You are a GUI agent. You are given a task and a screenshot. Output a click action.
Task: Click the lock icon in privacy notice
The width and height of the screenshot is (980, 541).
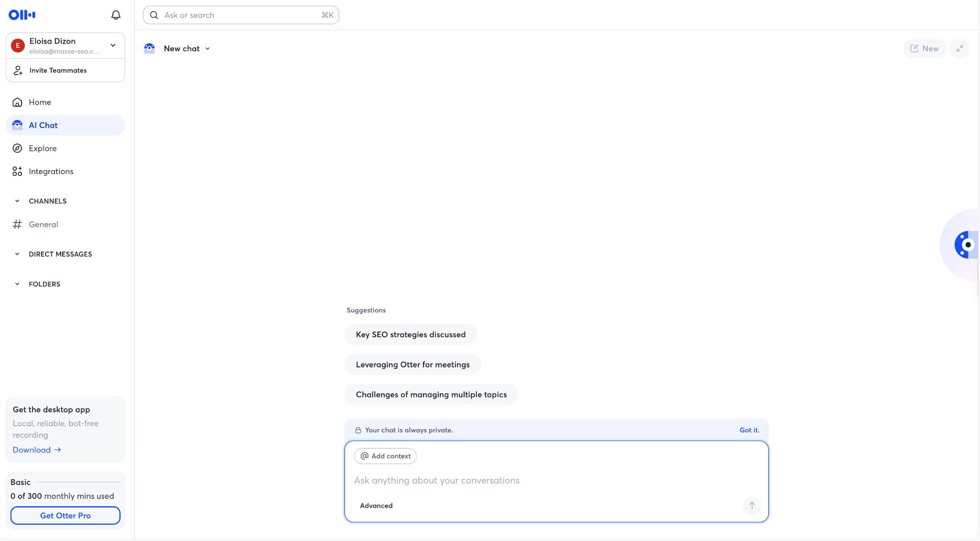(x=358, y=430)
